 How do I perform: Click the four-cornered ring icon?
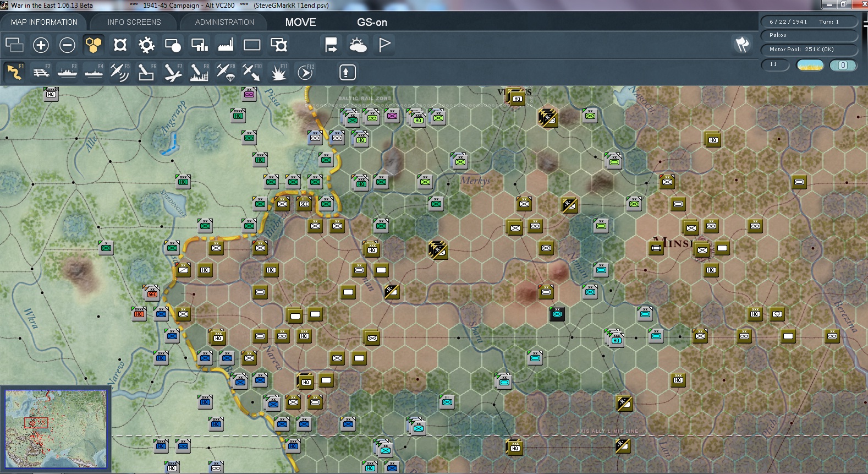120,45
